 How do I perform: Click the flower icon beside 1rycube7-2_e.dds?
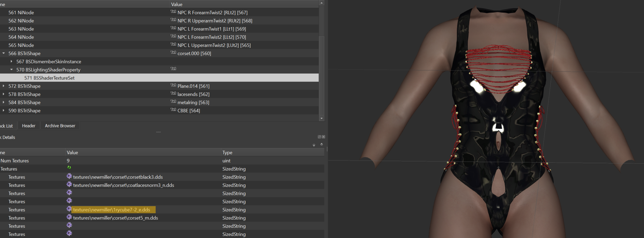(x=69, y=209)
